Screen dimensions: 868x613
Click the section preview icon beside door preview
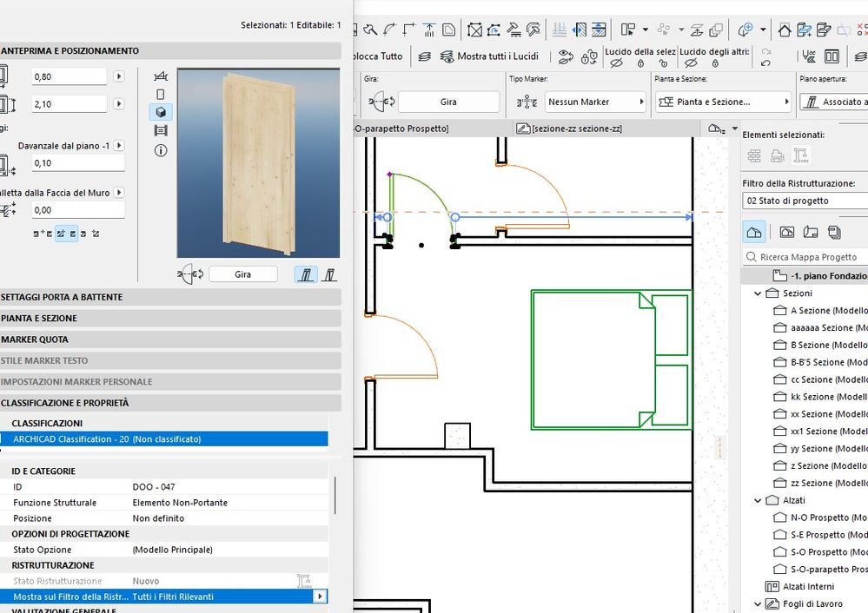[161, 131]
